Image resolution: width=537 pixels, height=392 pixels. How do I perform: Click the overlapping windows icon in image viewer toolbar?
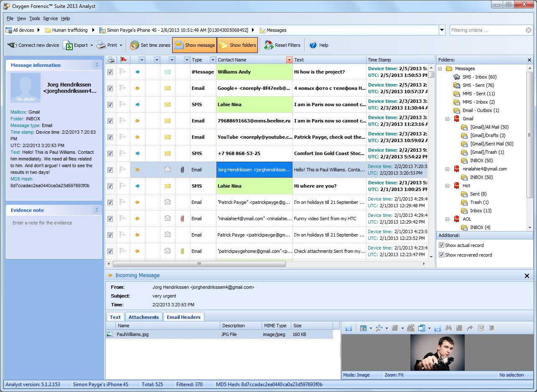coord(422,328)
